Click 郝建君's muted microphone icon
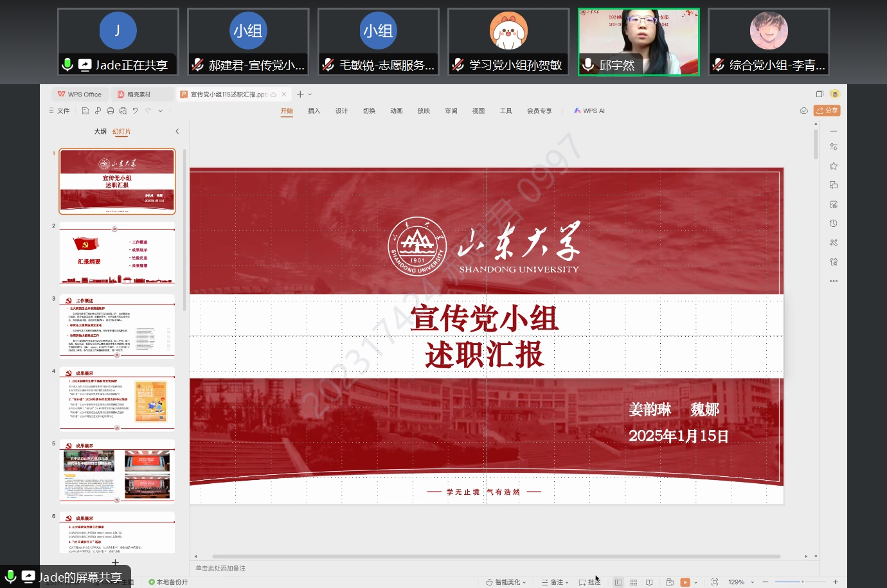 [197, 64]
